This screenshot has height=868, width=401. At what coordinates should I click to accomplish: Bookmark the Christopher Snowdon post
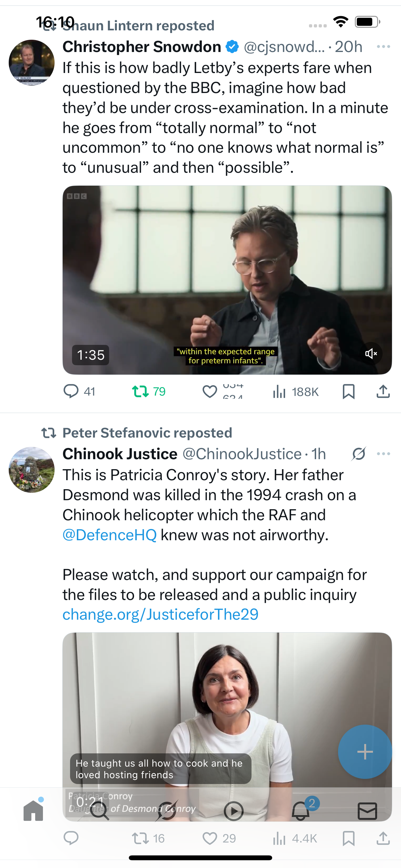pyautogui.click(x=348, y=392)
